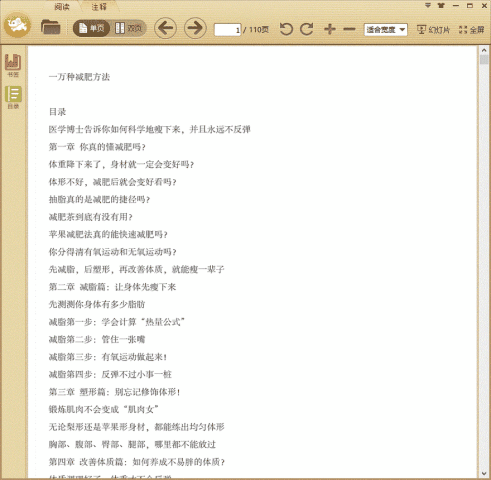Rotate the page counterclockwise
Screen dimensions: 491x480
point(286,29)
